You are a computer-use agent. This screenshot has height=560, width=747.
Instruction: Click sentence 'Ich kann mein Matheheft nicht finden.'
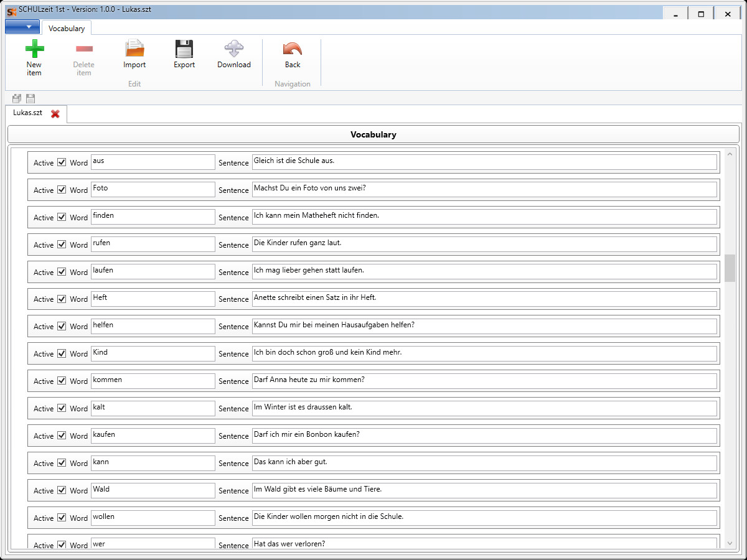pyautogui.click(x=484, y=217)
